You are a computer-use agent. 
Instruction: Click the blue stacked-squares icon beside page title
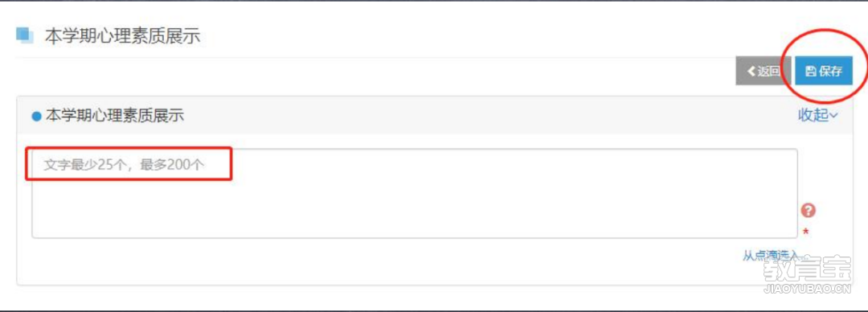coord(24,35)
